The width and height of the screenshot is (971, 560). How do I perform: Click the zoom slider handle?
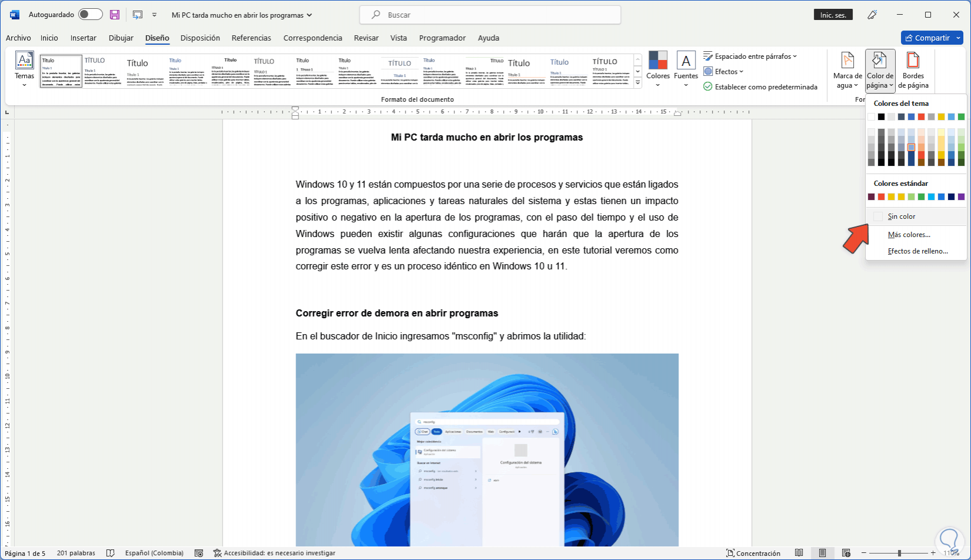[899, 553]
